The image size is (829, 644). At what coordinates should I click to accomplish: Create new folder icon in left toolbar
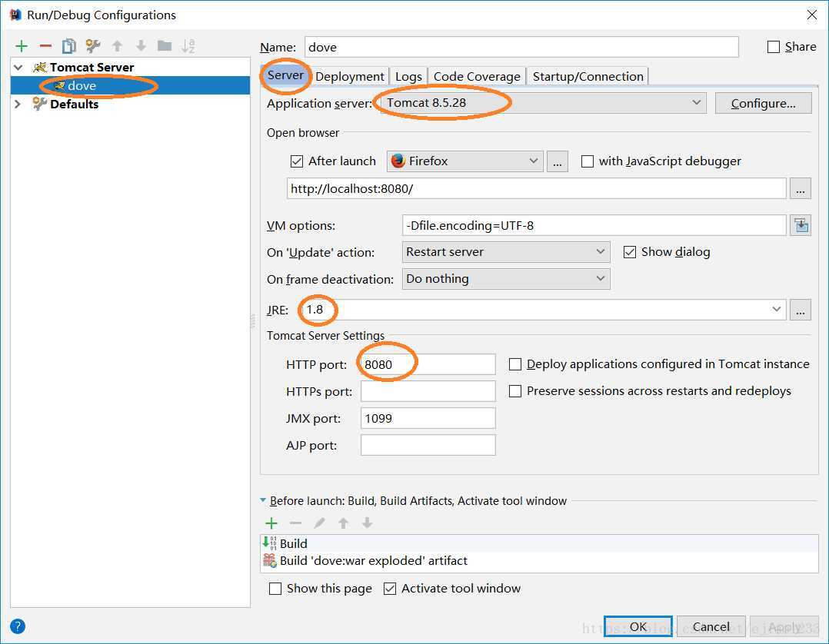pyautogui.click(x=165, y=46)
